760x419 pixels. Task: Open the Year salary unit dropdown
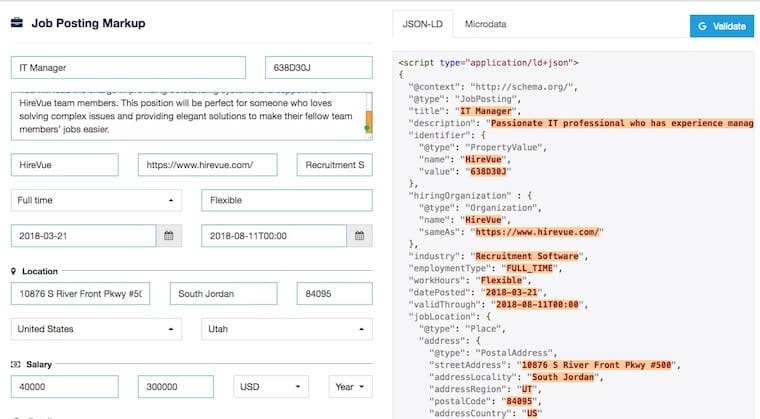click(350, 386)
